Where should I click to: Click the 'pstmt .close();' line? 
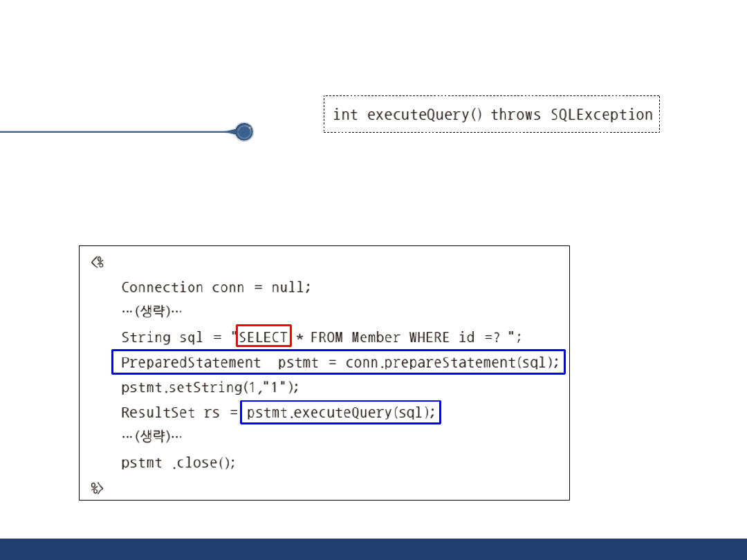tap(178, 463)
